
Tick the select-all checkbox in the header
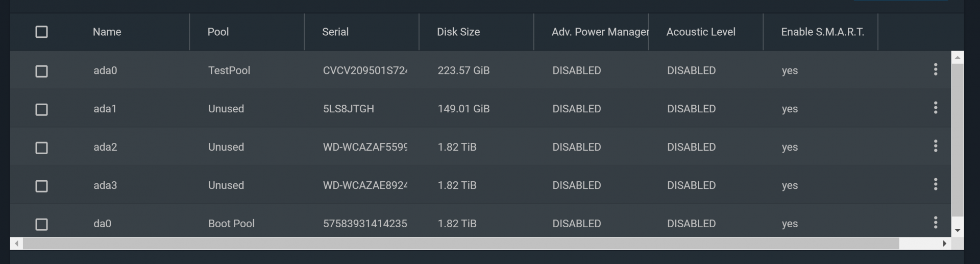click(41, 32)
